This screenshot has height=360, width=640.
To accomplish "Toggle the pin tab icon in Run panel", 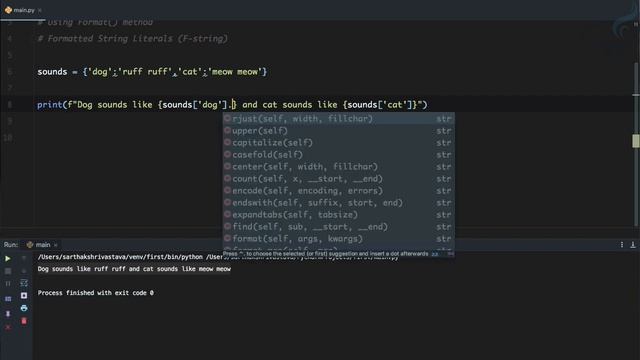I will coord(8,313).
